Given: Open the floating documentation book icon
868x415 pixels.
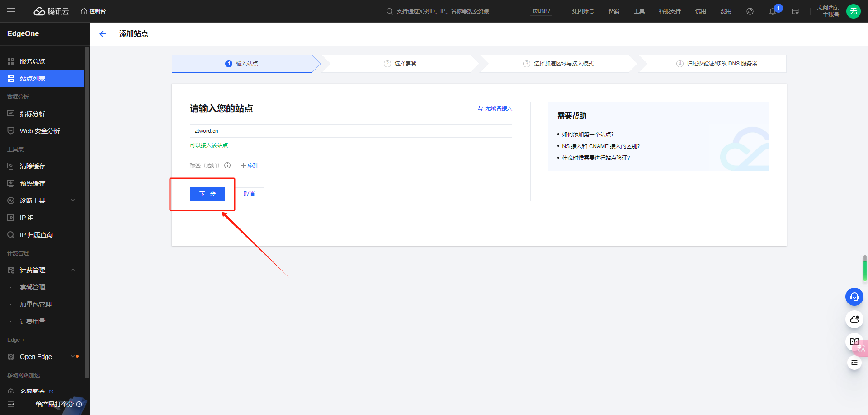Looking at the screenshot, I should (x=854, y=341).
